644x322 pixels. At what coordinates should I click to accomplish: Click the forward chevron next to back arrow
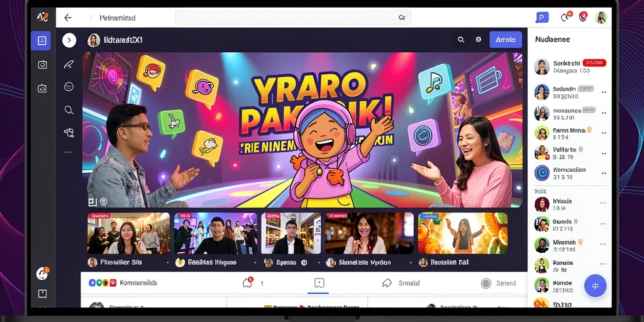click(x=91, y=18)
